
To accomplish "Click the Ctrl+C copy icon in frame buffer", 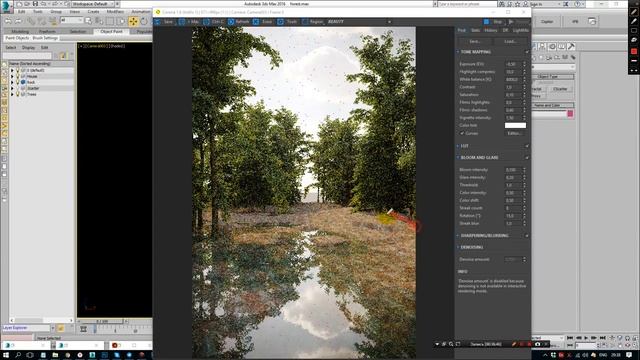I will pos(207,22).
